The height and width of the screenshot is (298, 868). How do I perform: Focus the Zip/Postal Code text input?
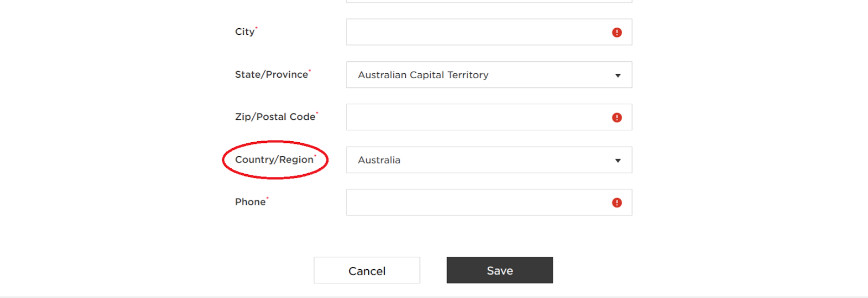tap(489, 117)
